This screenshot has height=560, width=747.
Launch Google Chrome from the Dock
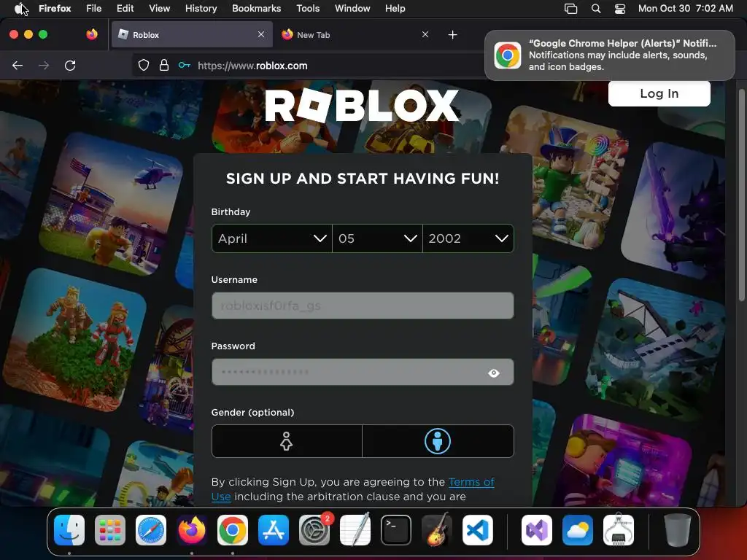pyautogui.click(x=233, y=530)
